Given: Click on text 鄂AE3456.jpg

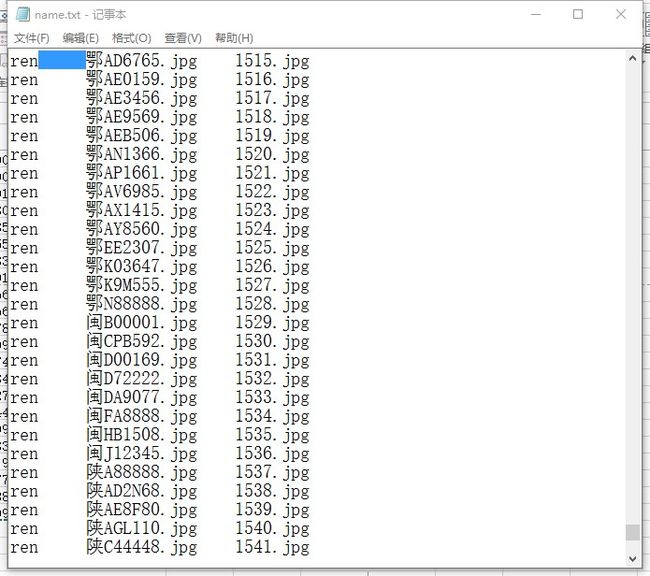Looking at the screenshot, I should [142, 98].
